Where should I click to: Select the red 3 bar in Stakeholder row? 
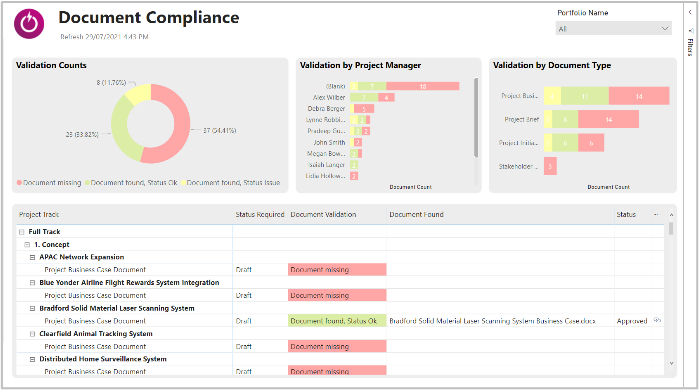coord(550,166)
